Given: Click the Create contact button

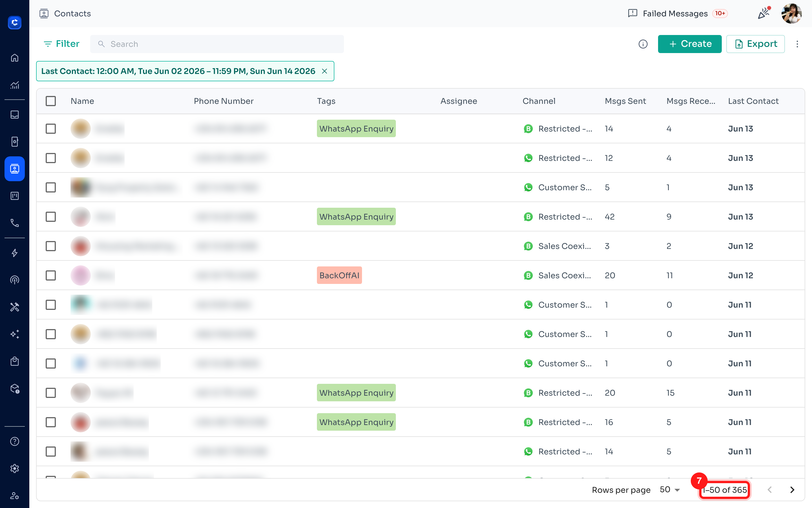Looking at the screenshot, I should pyautogui.click(x=690, y=44).
